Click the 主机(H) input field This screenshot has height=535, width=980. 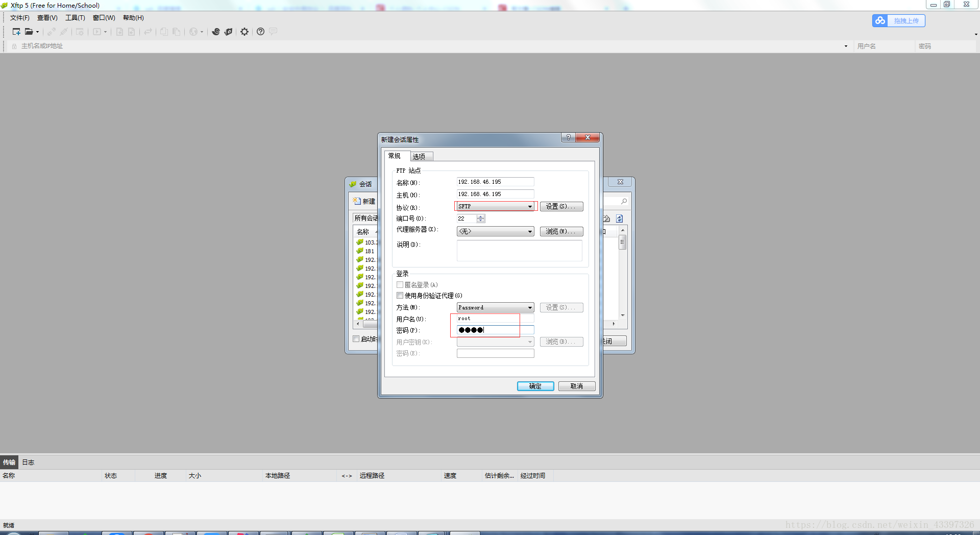[x=495, y=194]
